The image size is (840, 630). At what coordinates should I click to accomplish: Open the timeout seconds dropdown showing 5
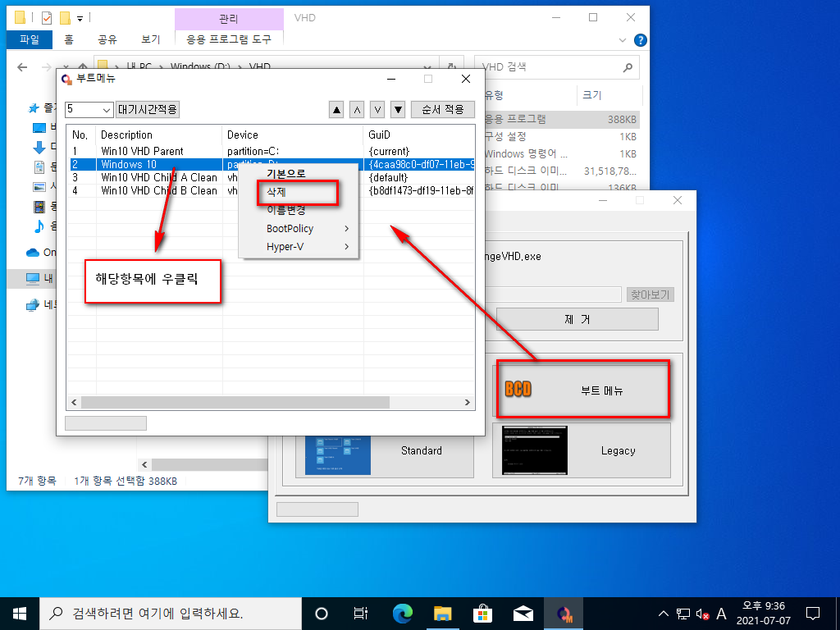point(89,109)
